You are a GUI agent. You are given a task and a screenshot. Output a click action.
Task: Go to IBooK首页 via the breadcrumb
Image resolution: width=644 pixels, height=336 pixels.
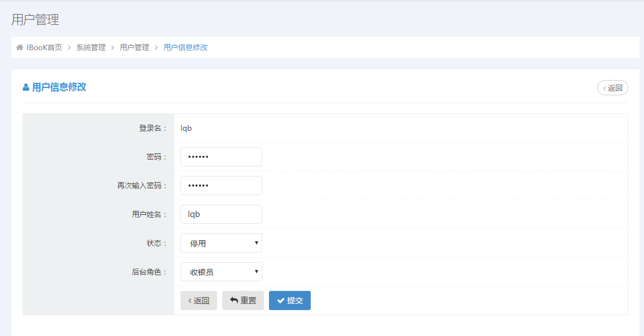coord(44,47)
